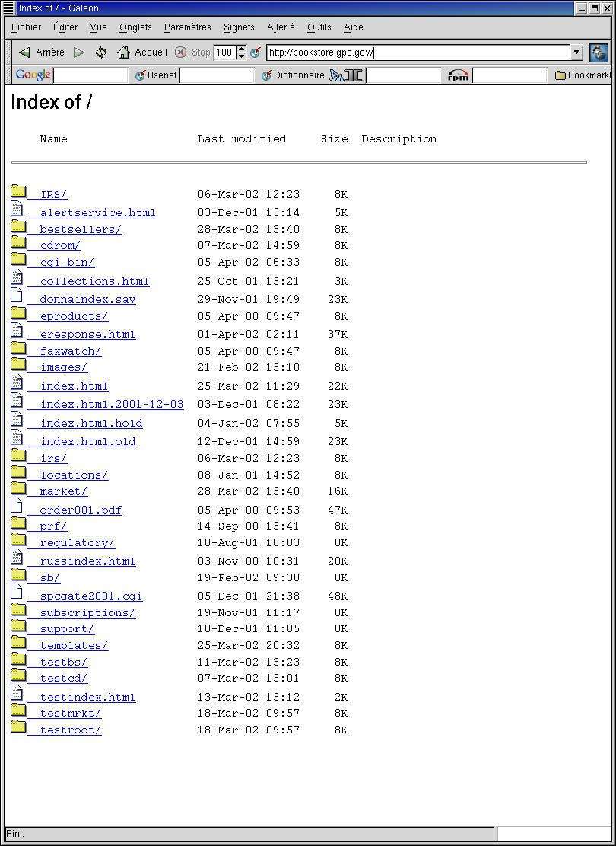
Task: Open the Aide menu
Action: 354,27
